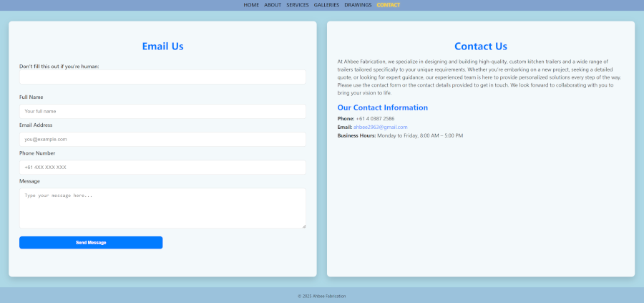Click the highlighted CONTACT nav item
The height and width of the screenshot is (303, 644).
pyautogui.click(x=389, y=5)
